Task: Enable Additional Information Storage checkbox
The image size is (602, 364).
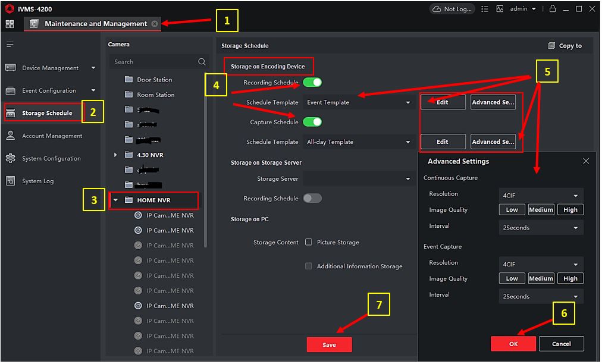Action: pos(309,266)
